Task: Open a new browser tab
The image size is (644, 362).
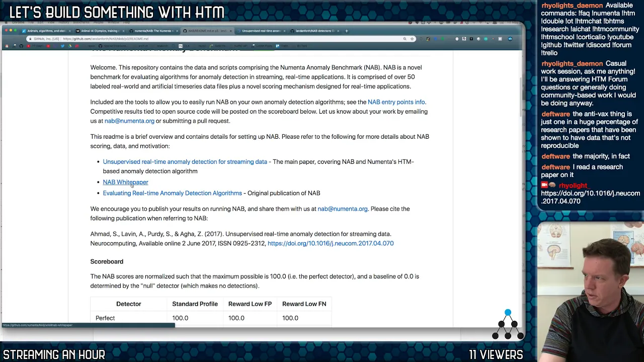Action: pos(346,31)
